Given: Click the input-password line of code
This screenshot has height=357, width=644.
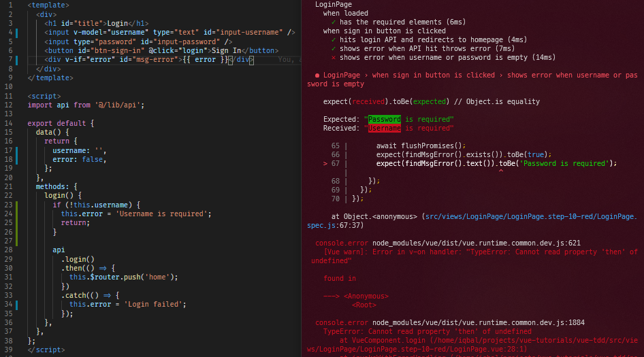Looking at the screenshot, I should point(138,42).
